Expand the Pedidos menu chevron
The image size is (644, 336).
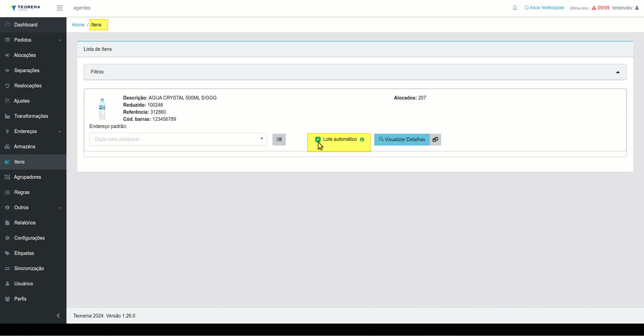pyautogui.click(x=59, y=40)
